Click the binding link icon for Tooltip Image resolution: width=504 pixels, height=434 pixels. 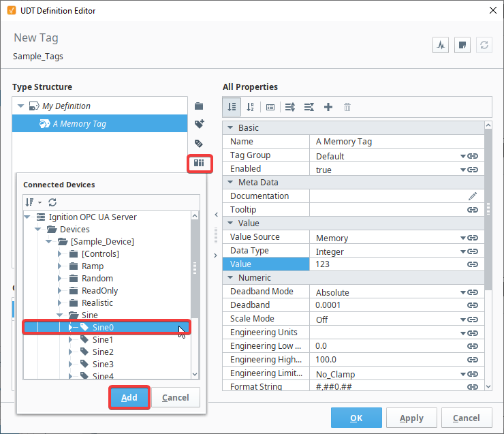coord(473,210)
